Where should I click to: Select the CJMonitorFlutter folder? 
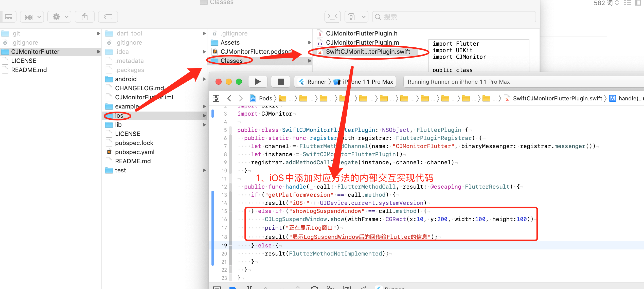point(51,52)
